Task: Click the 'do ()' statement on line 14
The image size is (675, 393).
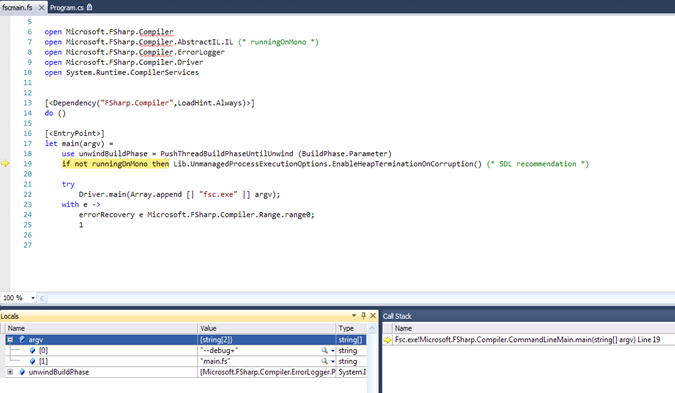Action: coord(55,113)
